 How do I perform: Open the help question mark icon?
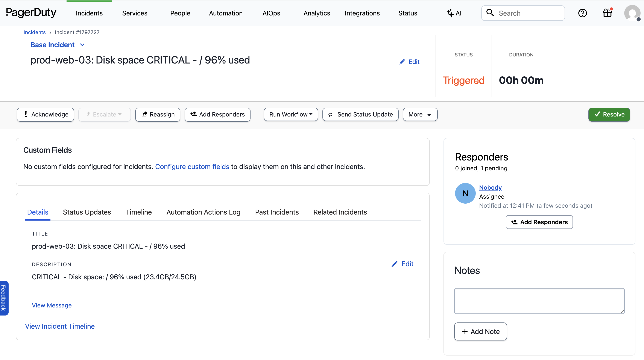click(x=582, y=13)
